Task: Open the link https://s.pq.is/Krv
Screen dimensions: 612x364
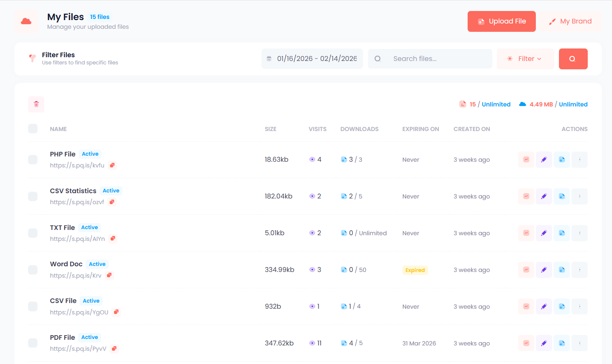Action: pos(75,275)
